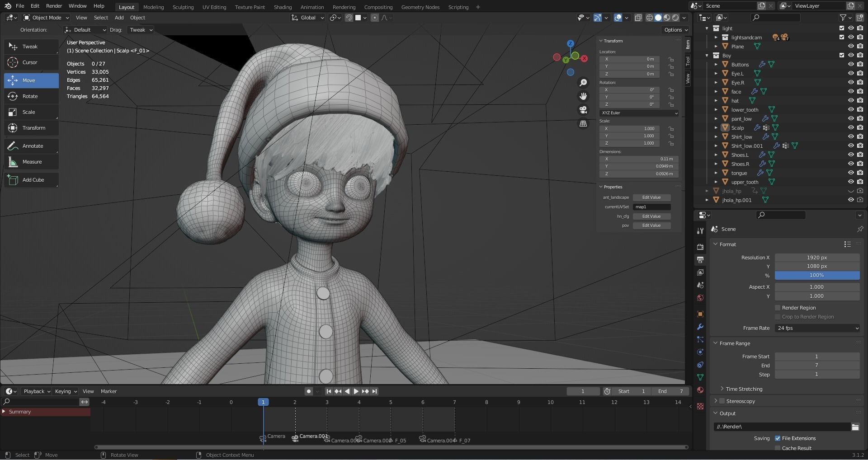Collapse the Boy collection
868x460 pixels.
[707, 56]
